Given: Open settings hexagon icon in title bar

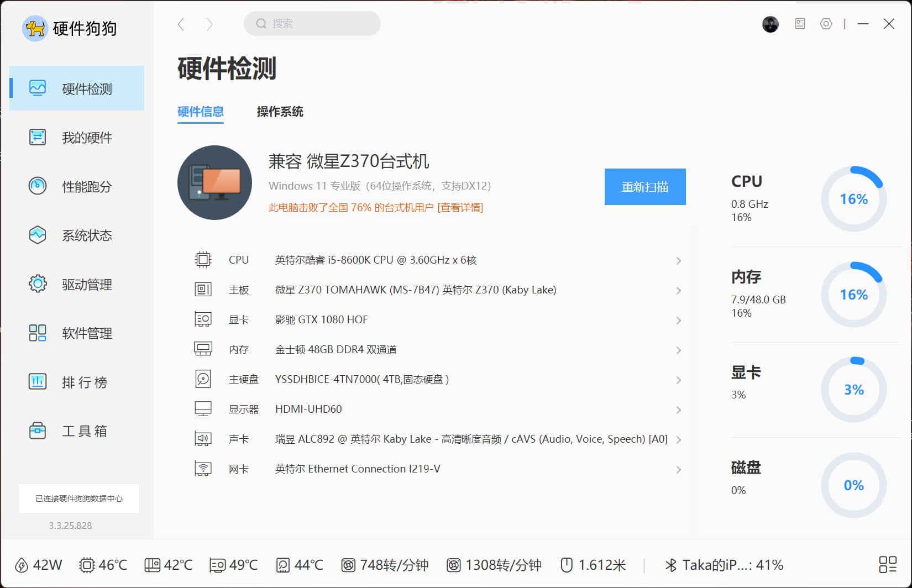Looking at the screenshot, I should (x=826, y=24).
